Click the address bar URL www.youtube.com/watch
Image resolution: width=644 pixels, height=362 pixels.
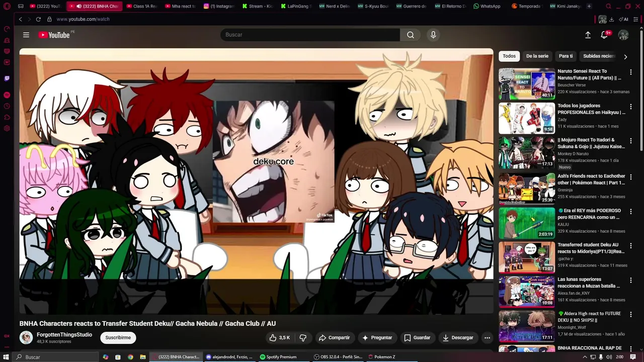point(83,19)
